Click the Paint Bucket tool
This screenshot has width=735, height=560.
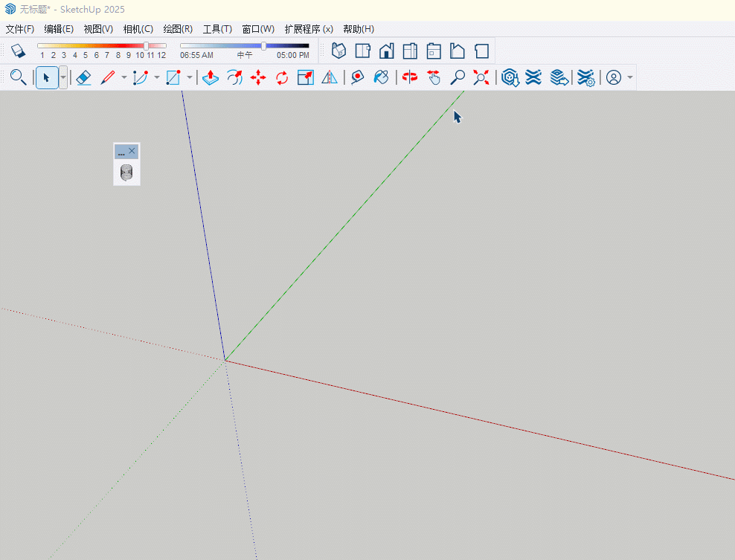click(x=381, y=77)
